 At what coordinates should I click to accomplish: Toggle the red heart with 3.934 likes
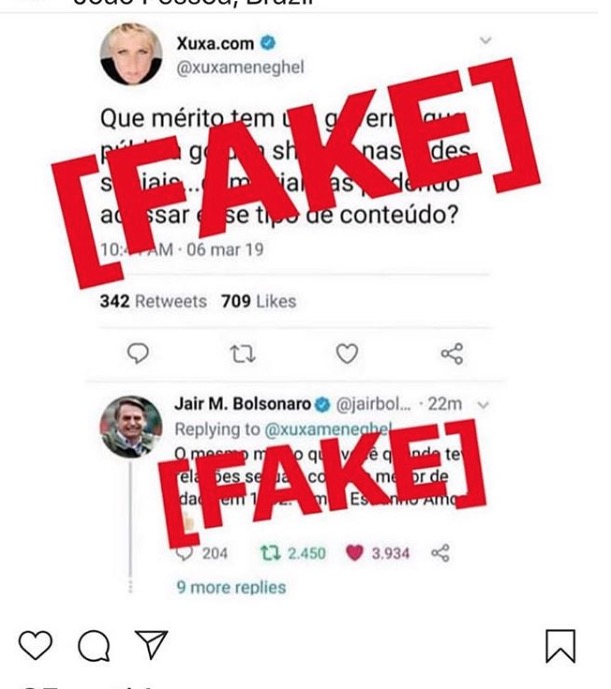tap(355, 553)
